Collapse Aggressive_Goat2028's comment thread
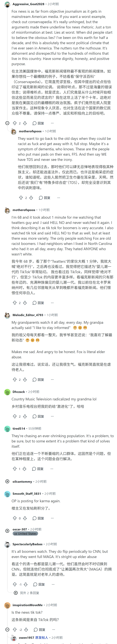117x644 pixels. point(7,123)
